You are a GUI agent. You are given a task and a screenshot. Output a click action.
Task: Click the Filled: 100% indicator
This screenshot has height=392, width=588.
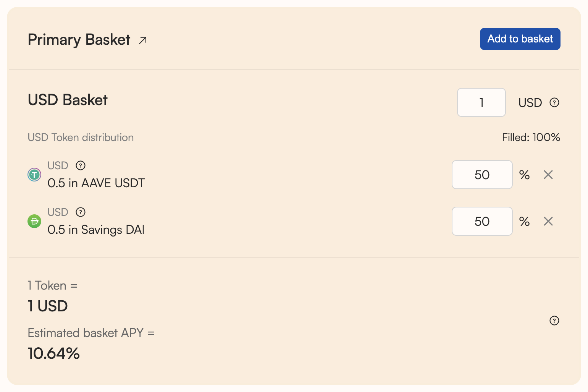(x=531, y=138)
